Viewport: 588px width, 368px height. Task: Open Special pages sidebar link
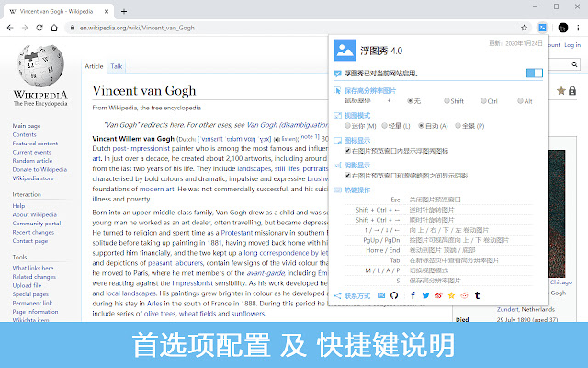[x=30, y=294]
